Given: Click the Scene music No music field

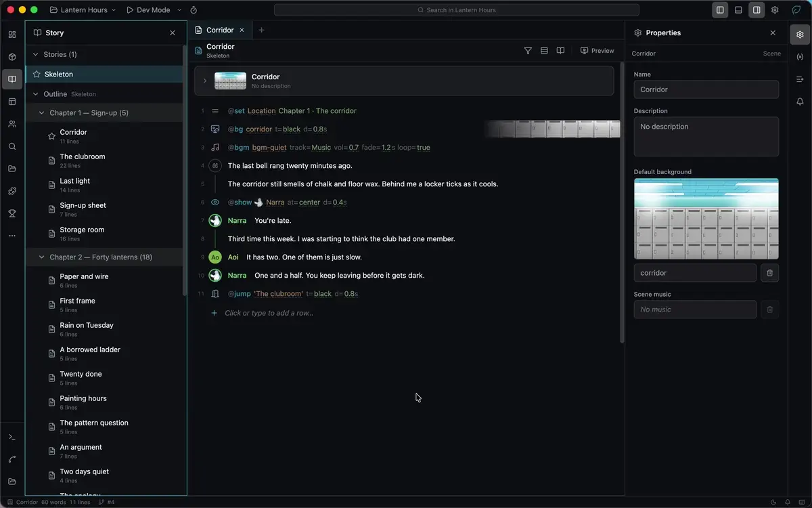Looking at the screenshot, I should pyautogui.click(x=695, y=310).
